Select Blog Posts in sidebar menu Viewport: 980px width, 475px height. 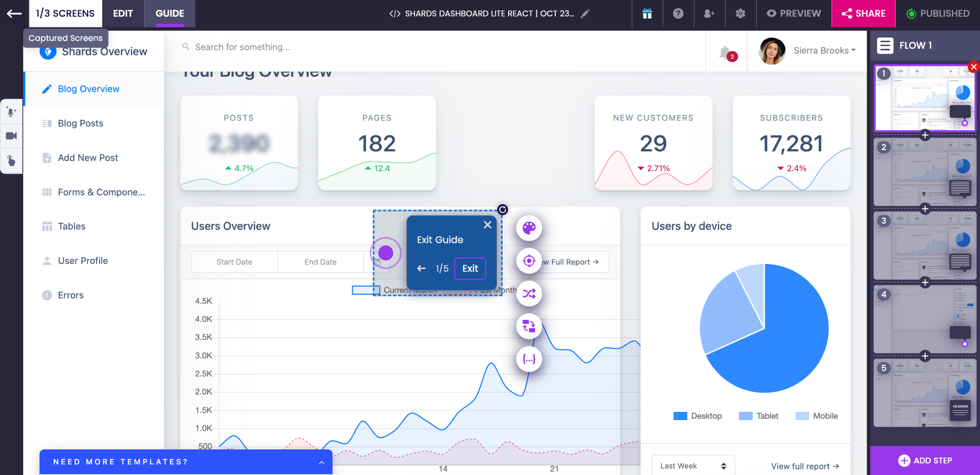click(80, 123)
